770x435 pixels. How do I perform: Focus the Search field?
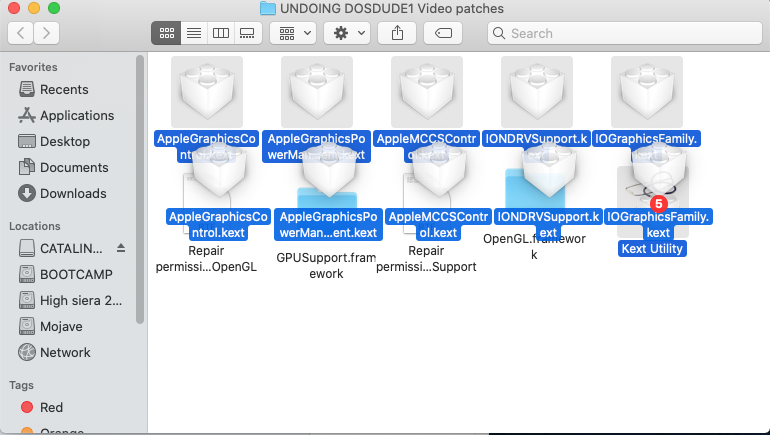click(625, 33)
